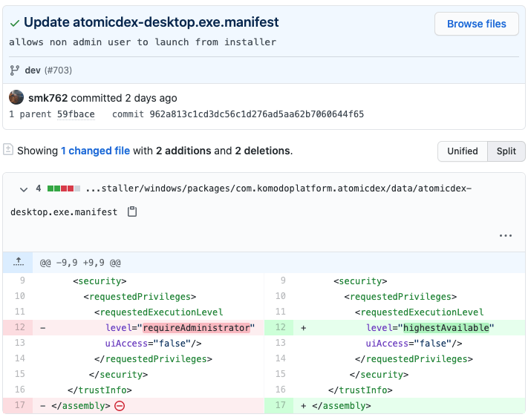Click the no-newline warning icon
The image size is (531, 420).
pyautogui.click(x=120, y=406)
